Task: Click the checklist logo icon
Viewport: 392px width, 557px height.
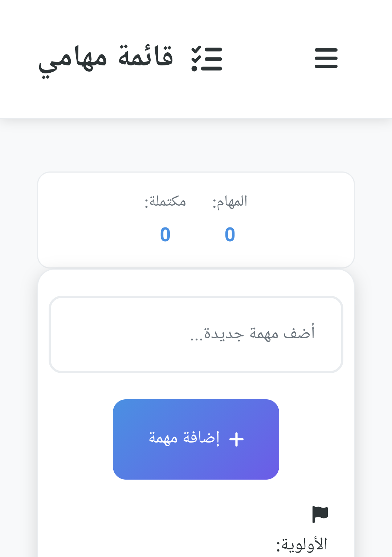Action: [207, 58]
